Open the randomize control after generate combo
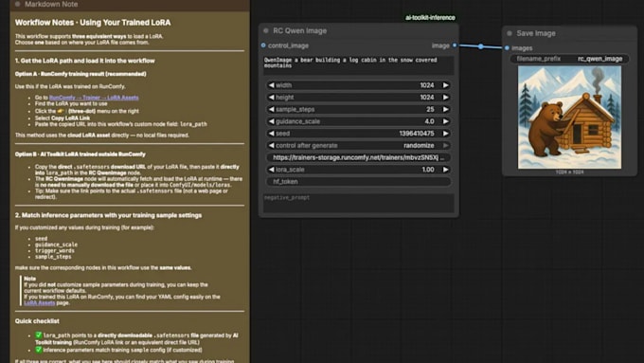Image resolution: width=644 pixels, height=363 pixels. click(358, 146)
